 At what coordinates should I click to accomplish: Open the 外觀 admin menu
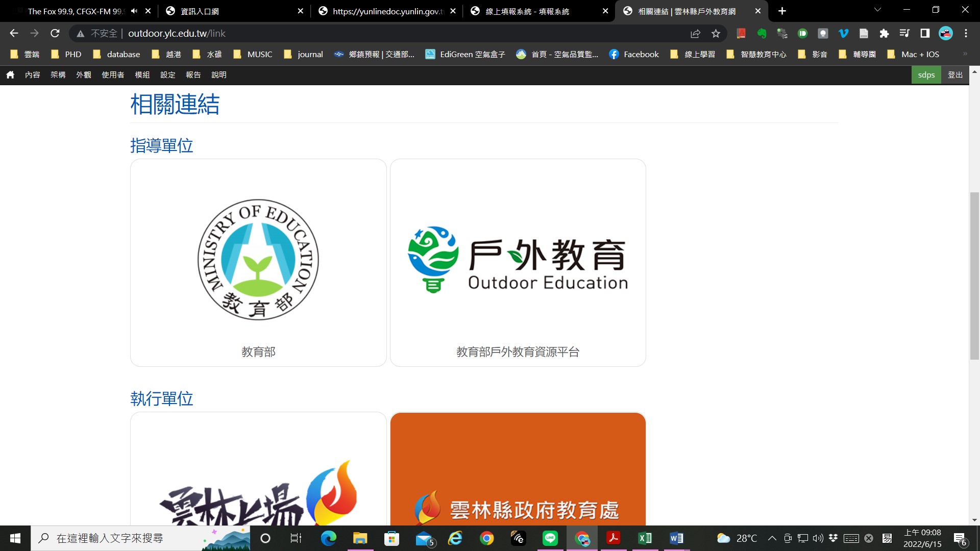(x=83, y=74)
